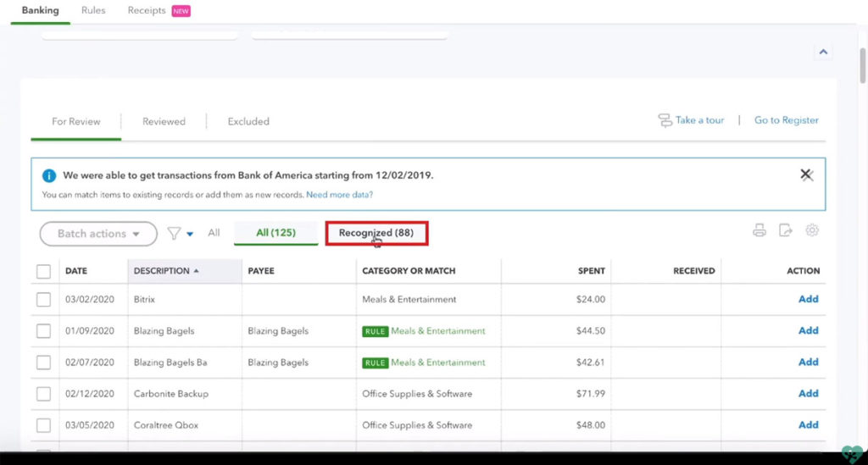Viewport: 868px width, 465px height.
Task: Click the Need more data? link
Action: 339,195
